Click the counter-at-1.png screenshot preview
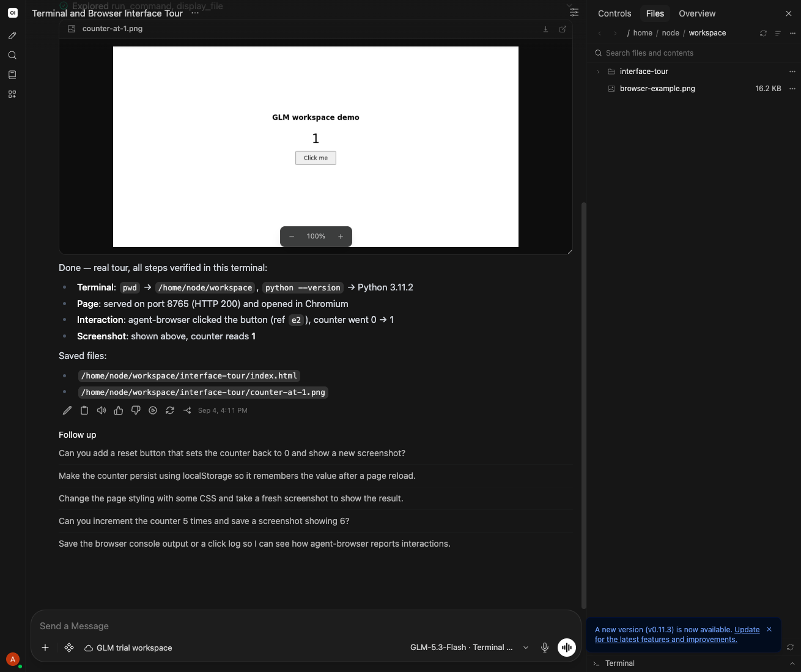801x672 pixels. pyautogui.click(x=316, y=147)
